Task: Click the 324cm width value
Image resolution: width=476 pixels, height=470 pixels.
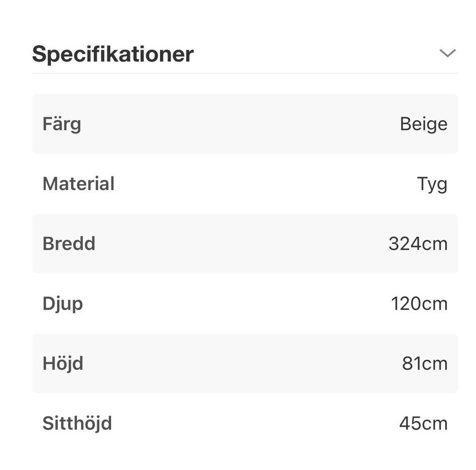Action: click(x=417, y=244)
